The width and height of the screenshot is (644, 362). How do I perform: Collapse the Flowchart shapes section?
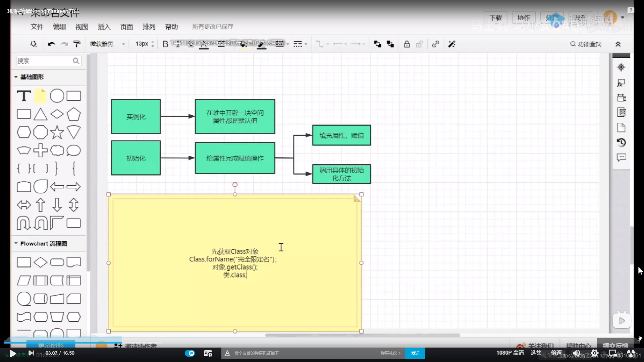click(16, 243)
